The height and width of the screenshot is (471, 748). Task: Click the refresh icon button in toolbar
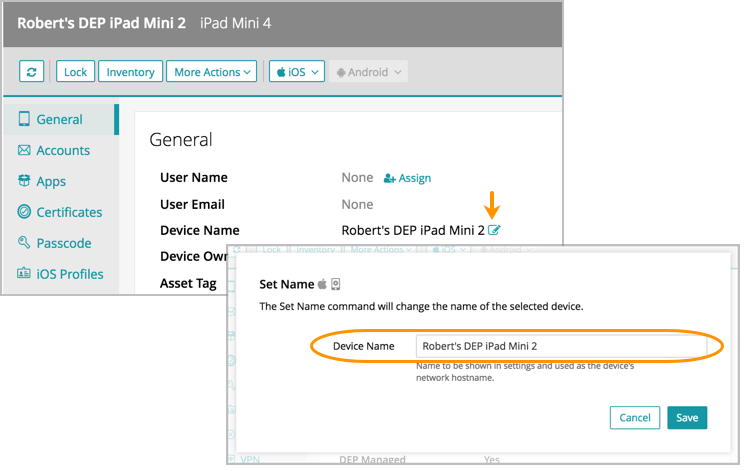click(x=33, y=72)
